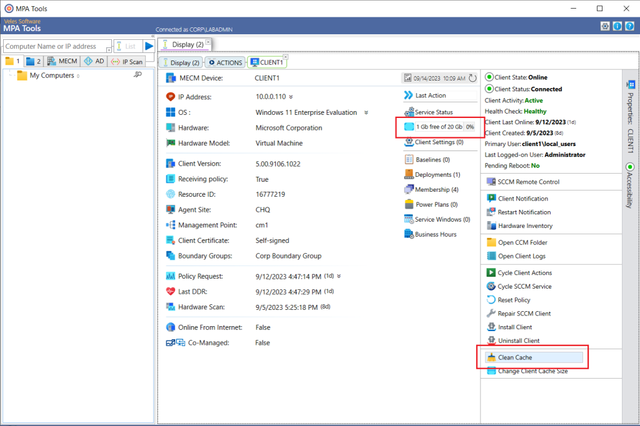Viewport: 640px width, 426px height.
Task: Click the Co-Managed icon
Action: click(176, 343)
